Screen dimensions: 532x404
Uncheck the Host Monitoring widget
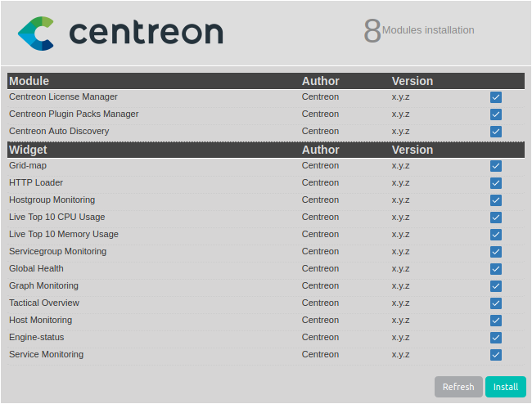pyautogui.click(x=496, y=321)
